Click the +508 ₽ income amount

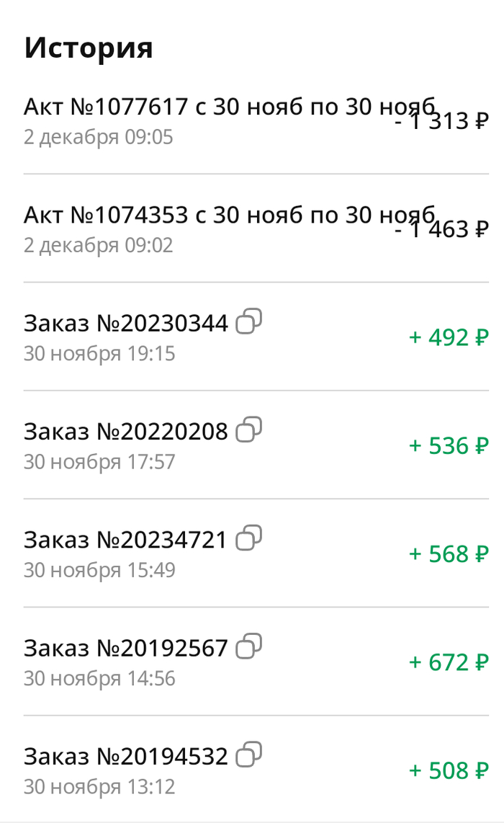coord(449,770)
